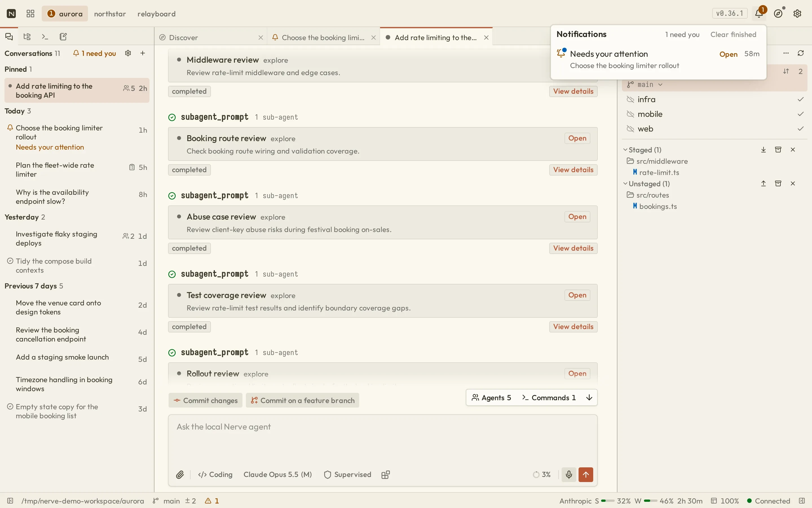Open the Booking route review sub-agent

pyautogui.click(x=577, y=138)
